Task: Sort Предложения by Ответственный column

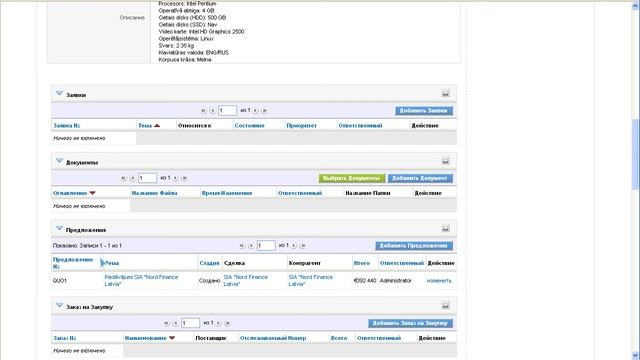Action: 402,263
